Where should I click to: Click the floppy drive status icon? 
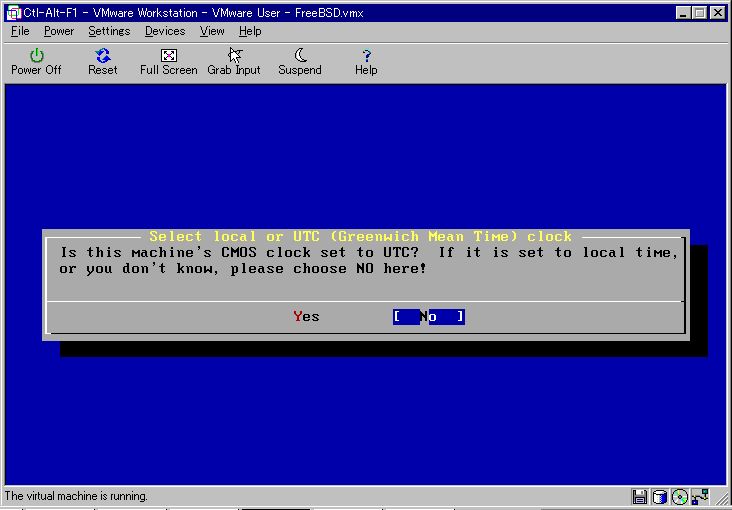(x=639, y=496)
